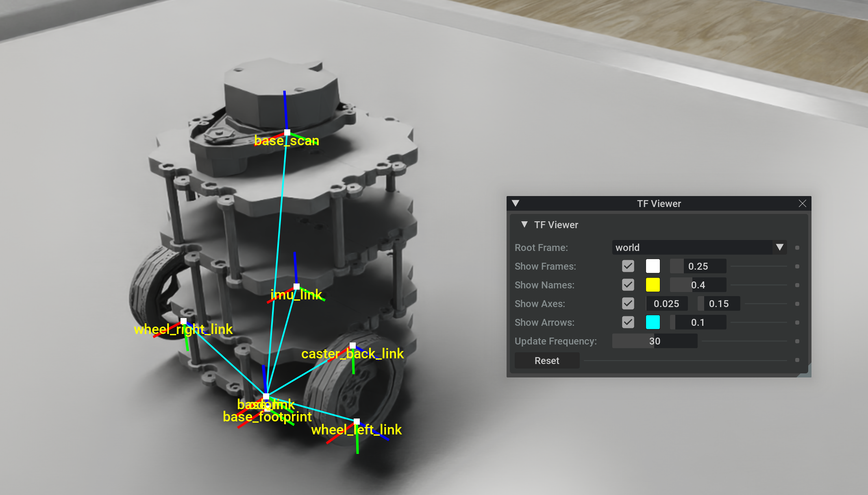Click the axes 0.15 value field
The height and width of the screenshot is (495, 868).
[x=719, y=304]
